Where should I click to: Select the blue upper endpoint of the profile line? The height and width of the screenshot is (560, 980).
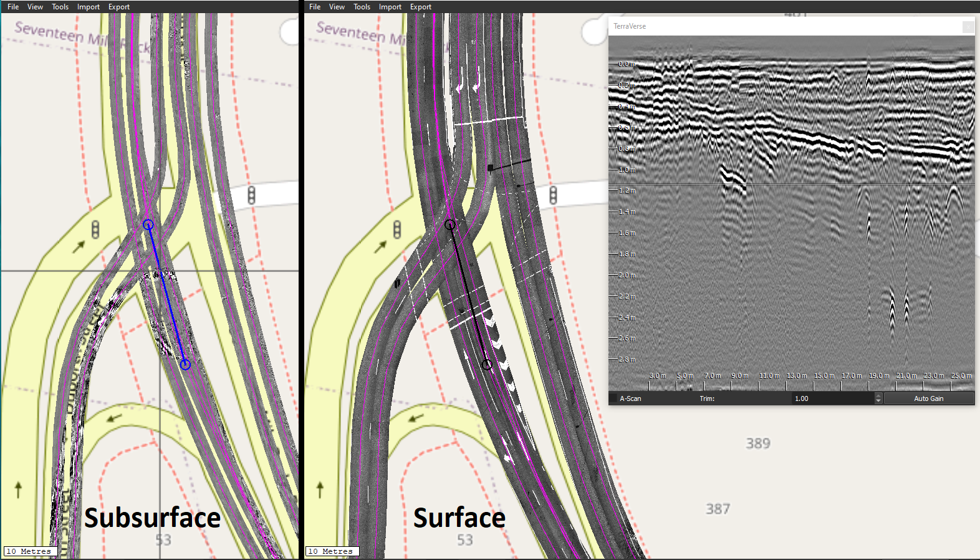148,224
